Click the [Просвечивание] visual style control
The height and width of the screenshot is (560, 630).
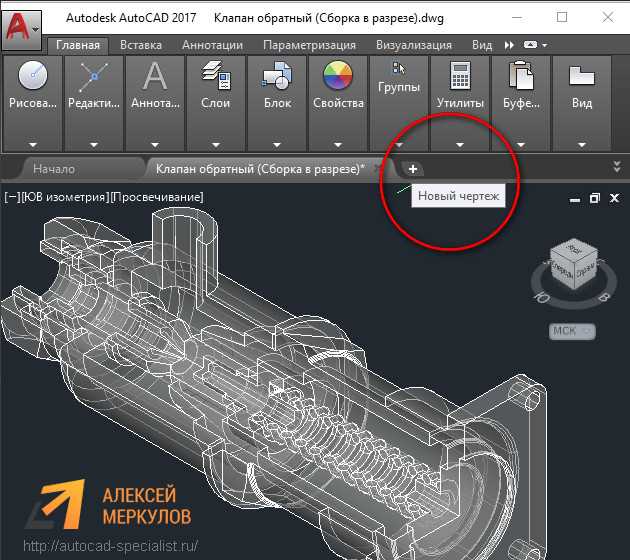[x=157, y=197]
